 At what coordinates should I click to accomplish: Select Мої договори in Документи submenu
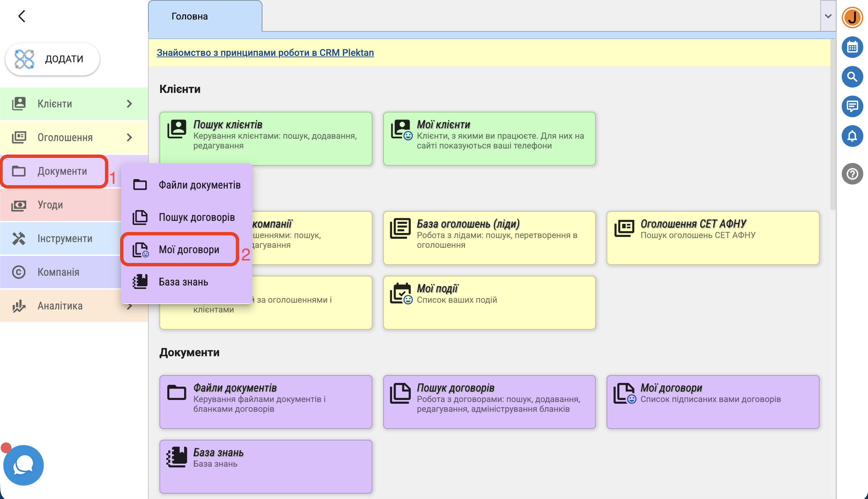189,249
